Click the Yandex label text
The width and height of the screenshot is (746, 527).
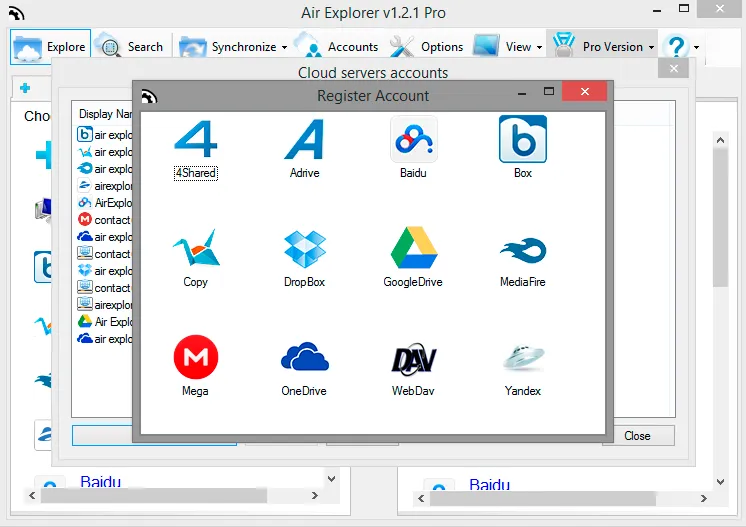click(522, 390)
